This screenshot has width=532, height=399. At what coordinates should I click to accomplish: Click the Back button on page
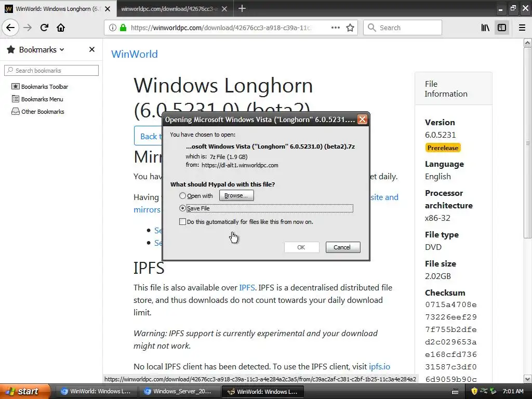(148, 136)
